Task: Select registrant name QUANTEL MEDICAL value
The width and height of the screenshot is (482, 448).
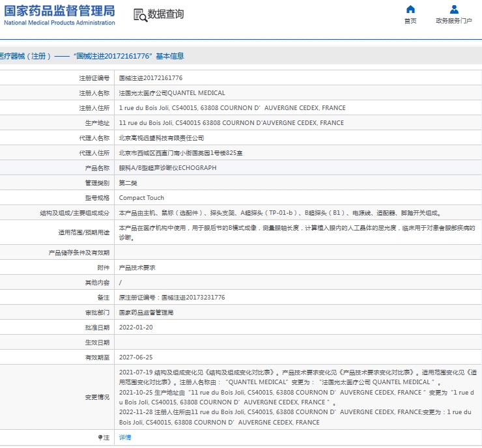Action: (x=172, y=93)
